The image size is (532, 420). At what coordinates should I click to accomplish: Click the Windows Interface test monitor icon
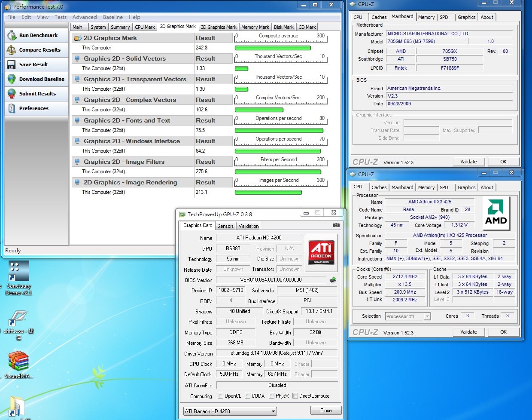click(77, 141)
